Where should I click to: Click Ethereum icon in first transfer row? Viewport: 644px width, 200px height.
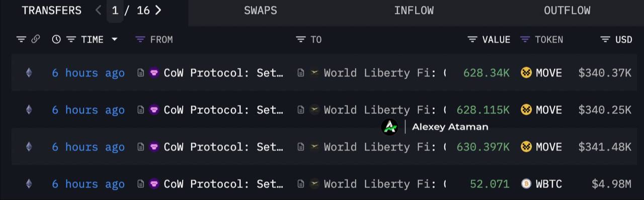point(29,73)
